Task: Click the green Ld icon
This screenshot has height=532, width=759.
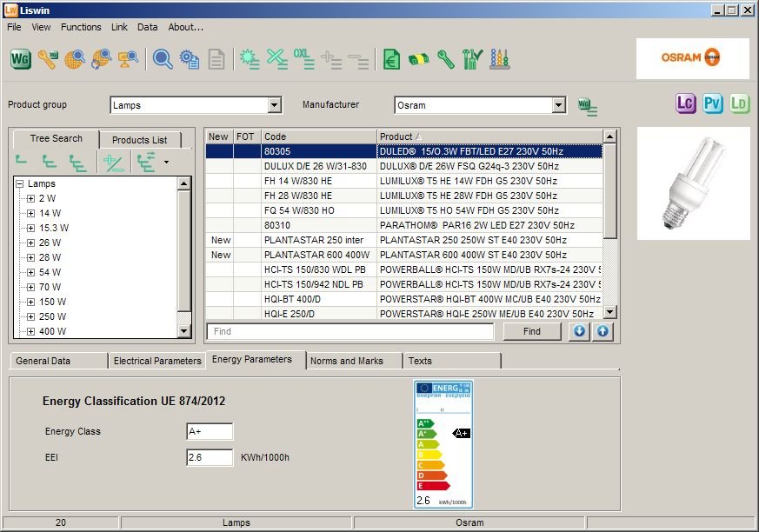Action: pyautogui.click(x=740, y=103)
